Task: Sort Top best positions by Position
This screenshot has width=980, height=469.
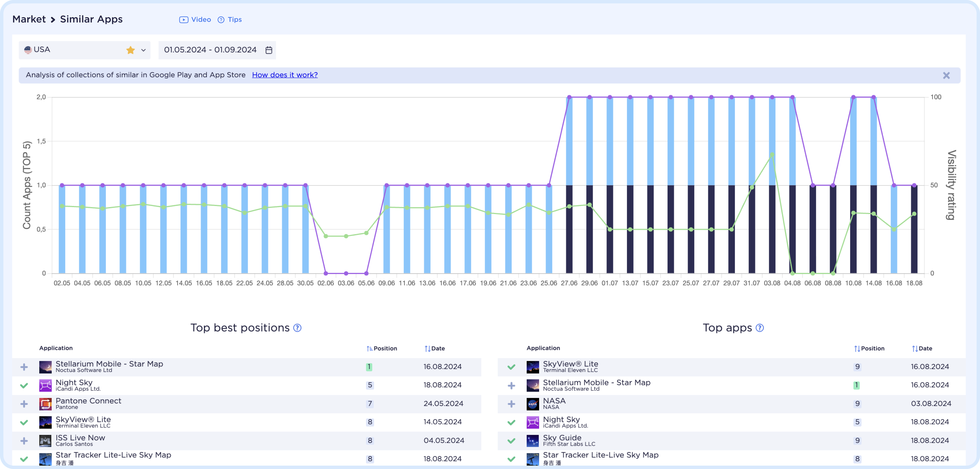Action: 382,348
